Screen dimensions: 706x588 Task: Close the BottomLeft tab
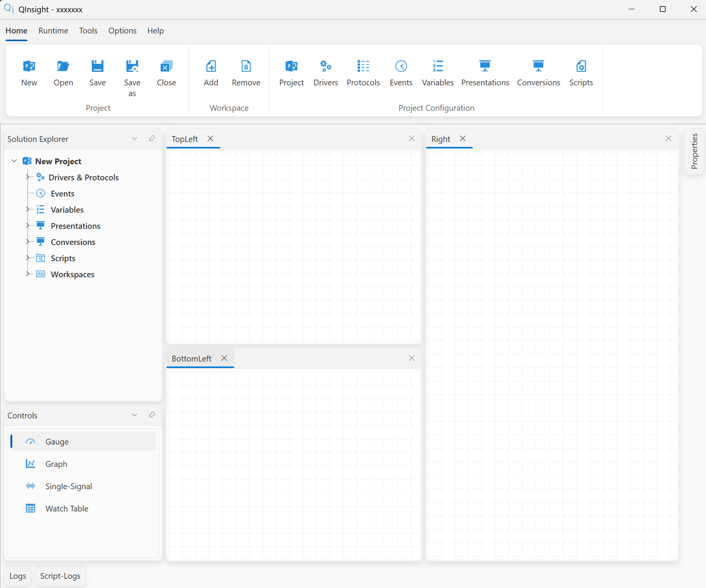click(224, 358)
